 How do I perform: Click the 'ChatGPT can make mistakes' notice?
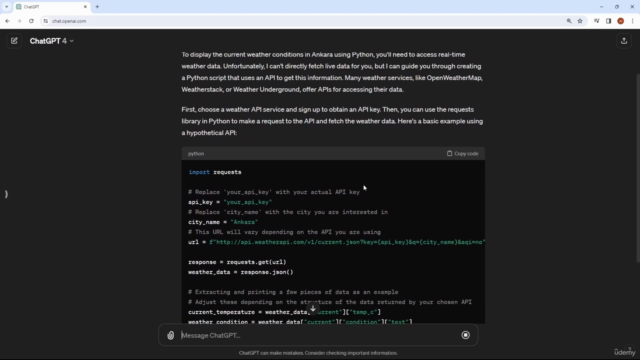(x=318, y=353)
